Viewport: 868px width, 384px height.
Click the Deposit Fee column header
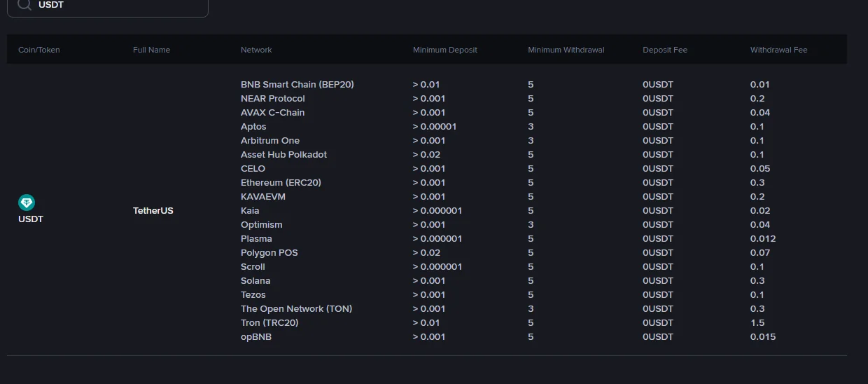click(664, 50)
